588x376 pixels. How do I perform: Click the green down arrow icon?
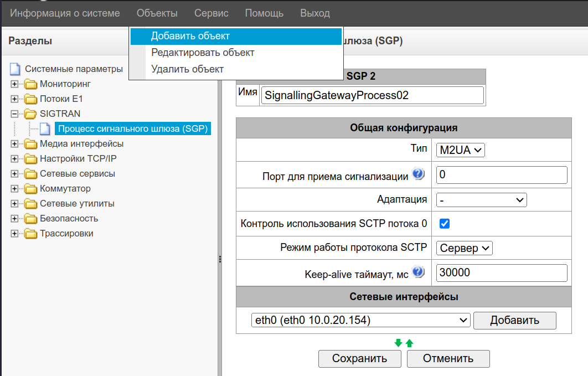click(x=398, y=343)
